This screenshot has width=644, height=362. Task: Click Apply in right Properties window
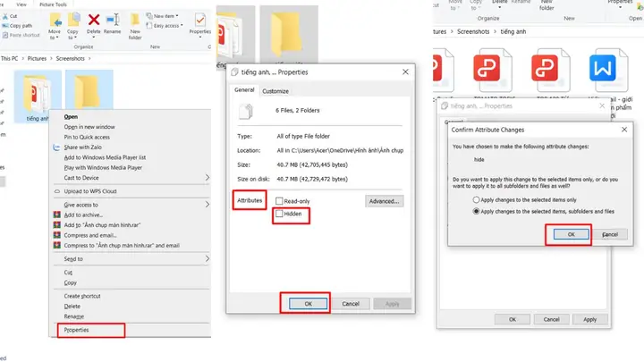tap(589, 319)
